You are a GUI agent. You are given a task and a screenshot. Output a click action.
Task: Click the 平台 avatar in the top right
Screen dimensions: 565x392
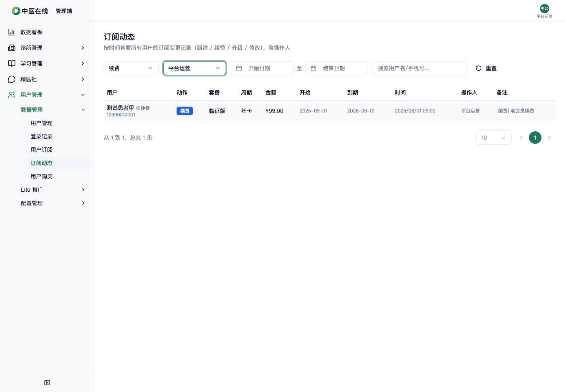(545, 9)
